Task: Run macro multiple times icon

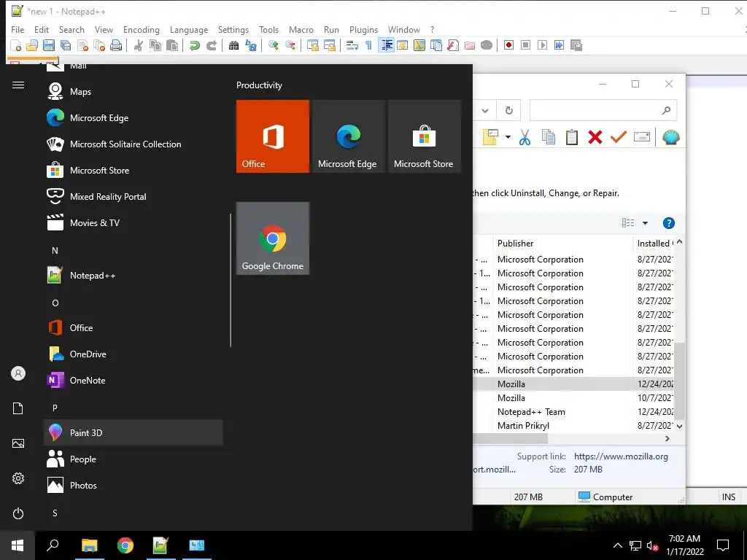Action: point(560,45)
